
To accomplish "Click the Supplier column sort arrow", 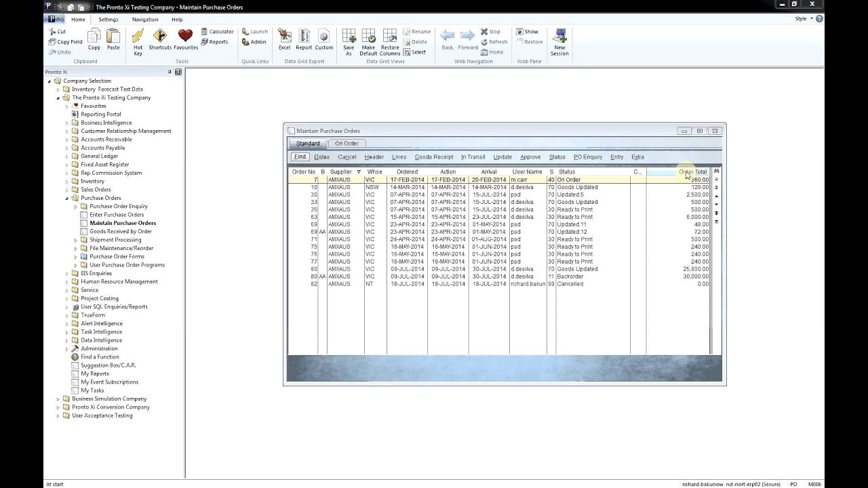I will pyautogui.click(x=359, y=171).
